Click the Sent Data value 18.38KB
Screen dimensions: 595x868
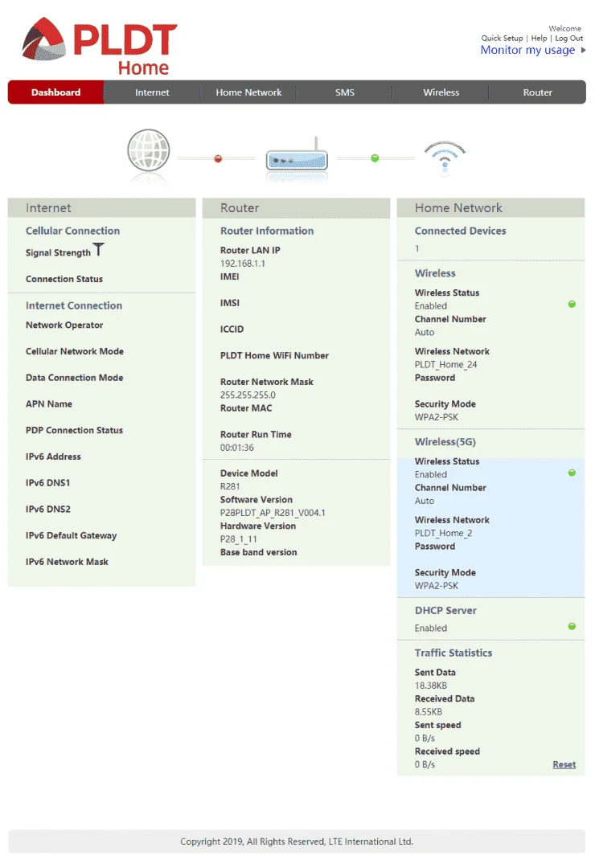click(430, 686)
